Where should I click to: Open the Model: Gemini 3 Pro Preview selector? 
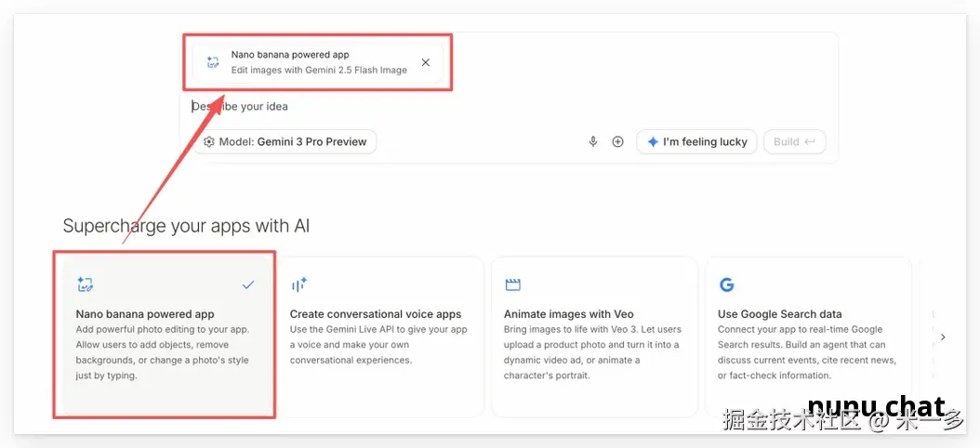(x=285, y=142)
